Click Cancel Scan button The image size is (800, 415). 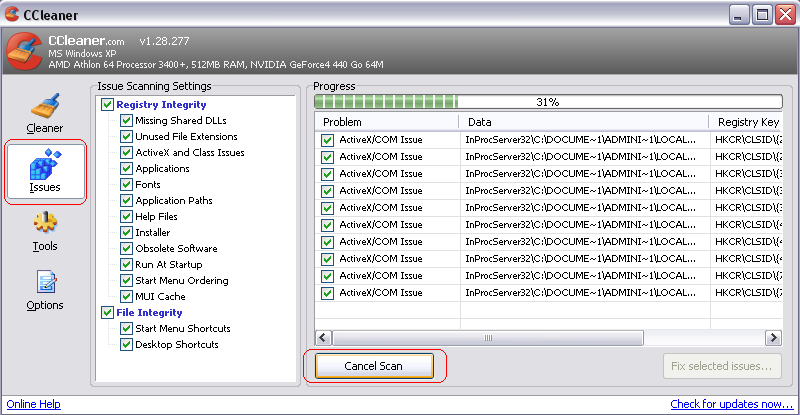(374, 366)
